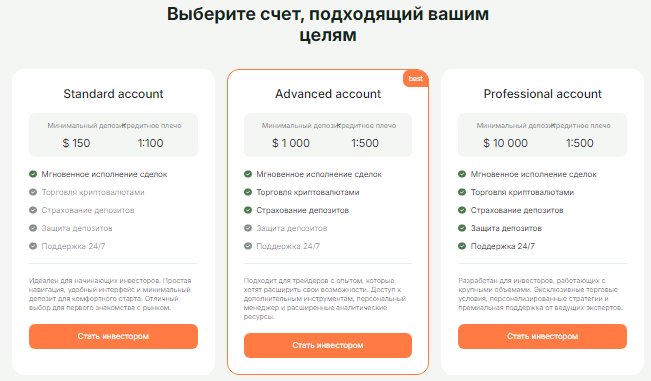Click the Standard '1:100' leverage value
The image size is (651, 381).
150,143
